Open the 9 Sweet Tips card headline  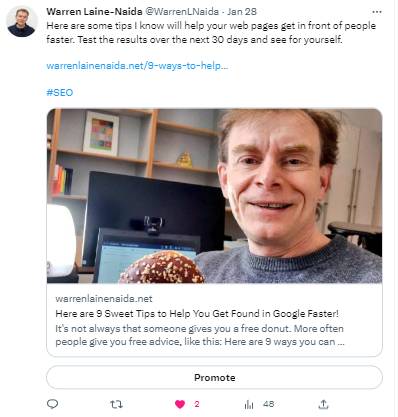[197, 314]
